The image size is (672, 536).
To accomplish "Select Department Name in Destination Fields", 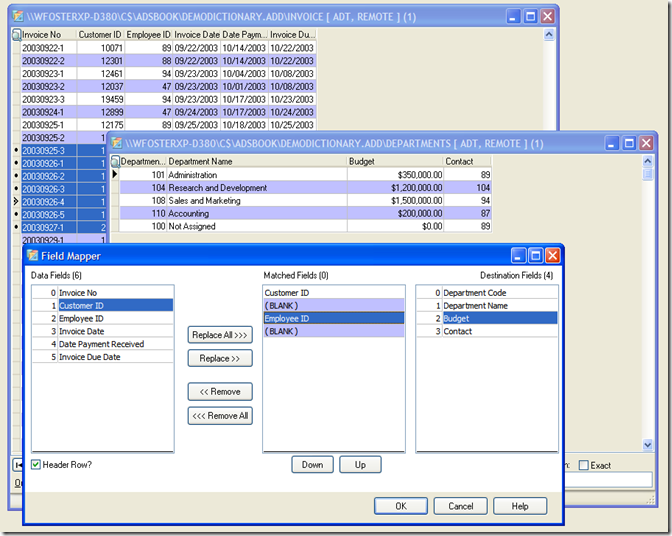I will click(475, 306).
